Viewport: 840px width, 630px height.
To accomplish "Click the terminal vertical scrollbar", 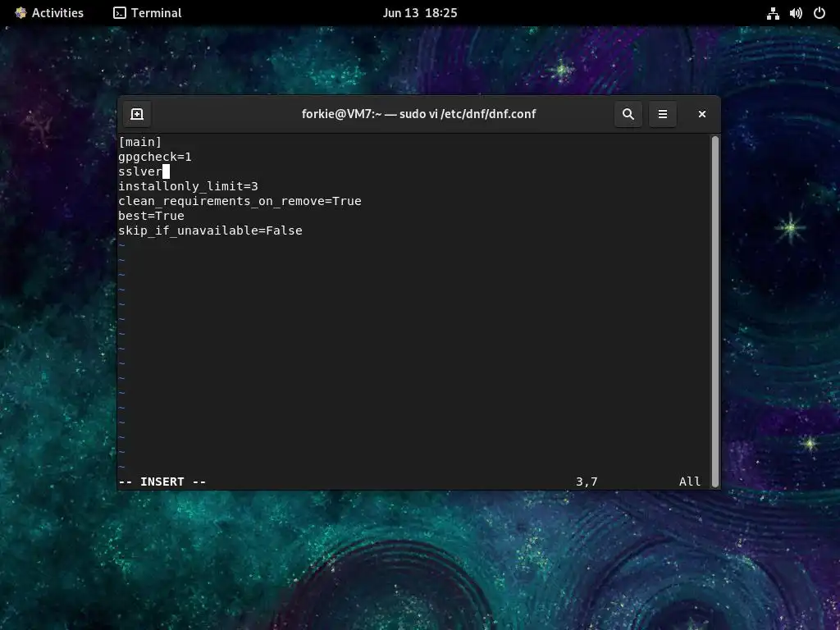I will click(x=715, y=311).
